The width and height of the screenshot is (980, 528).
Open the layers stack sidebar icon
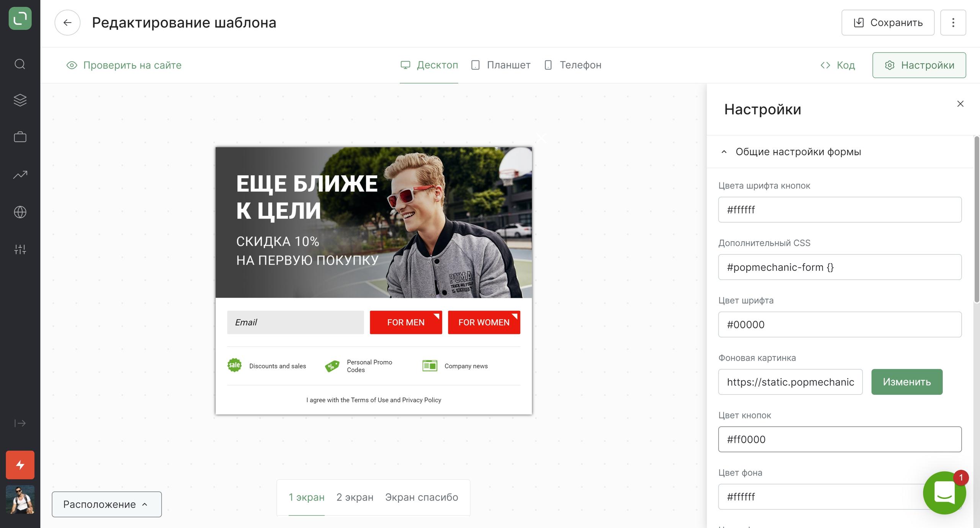tap(20, 100)
